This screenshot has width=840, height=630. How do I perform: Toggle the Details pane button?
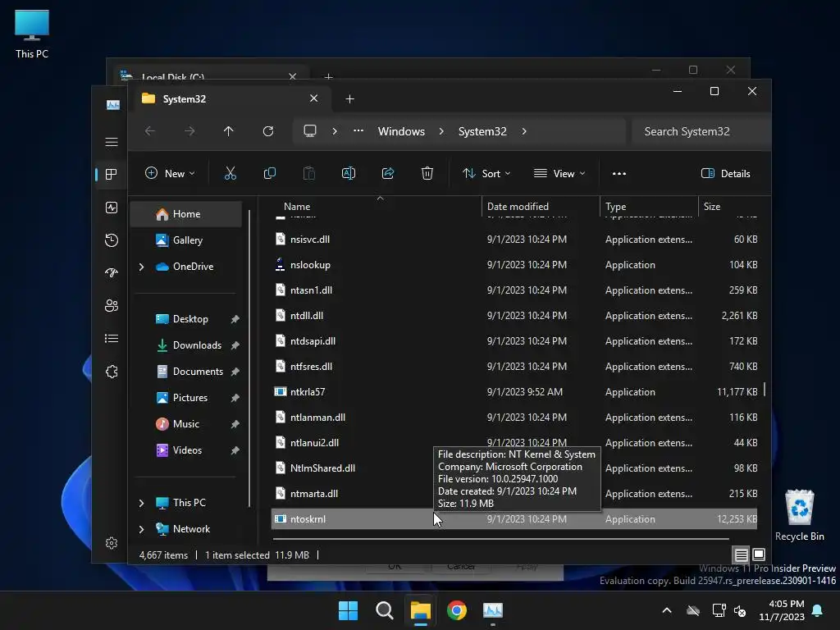pyautogui.click(x=726, y=173)
